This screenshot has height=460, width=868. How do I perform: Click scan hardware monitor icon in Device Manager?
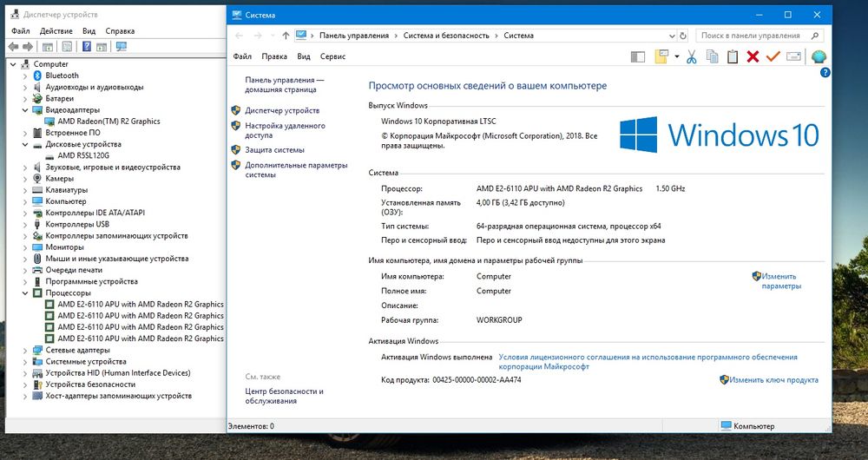[122, 47]
